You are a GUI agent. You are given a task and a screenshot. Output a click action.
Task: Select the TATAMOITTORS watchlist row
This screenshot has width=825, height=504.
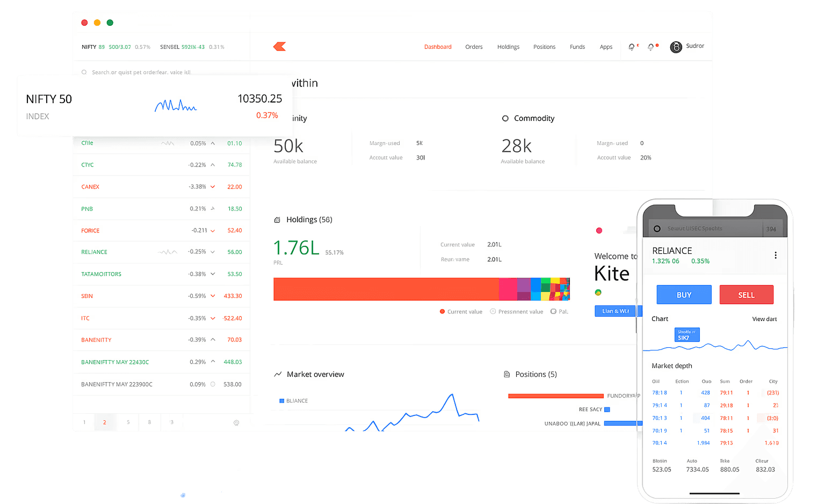pos(161,274)
